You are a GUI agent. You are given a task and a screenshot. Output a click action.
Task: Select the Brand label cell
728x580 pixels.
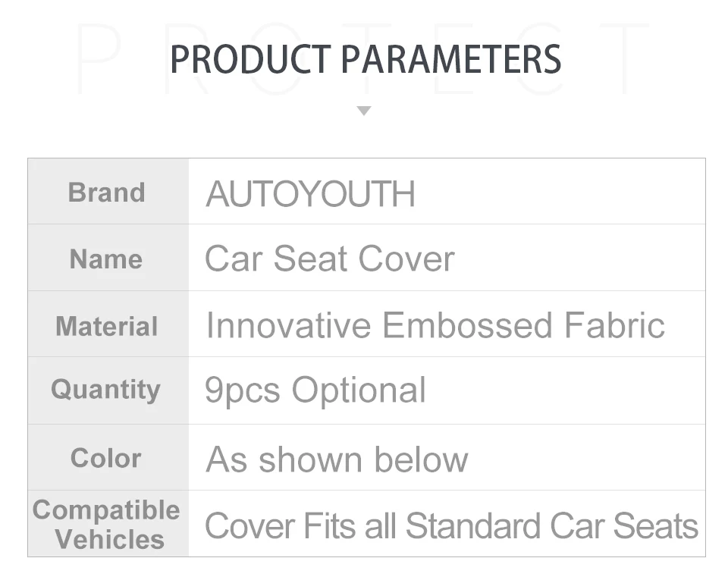coord(107,193)
